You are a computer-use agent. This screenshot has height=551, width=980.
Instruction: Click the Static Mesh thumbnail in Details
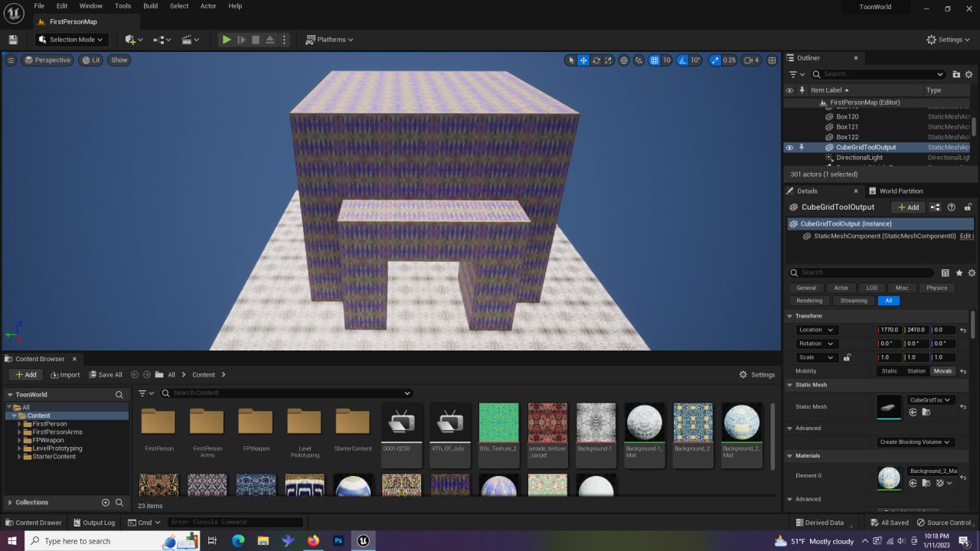tap(889, 406)
